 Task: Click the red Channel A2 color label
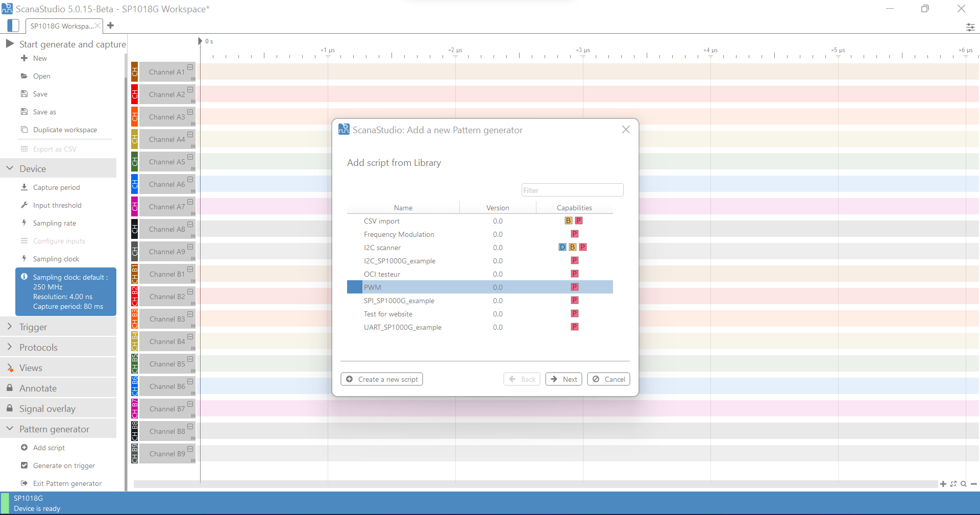point(135,94)
